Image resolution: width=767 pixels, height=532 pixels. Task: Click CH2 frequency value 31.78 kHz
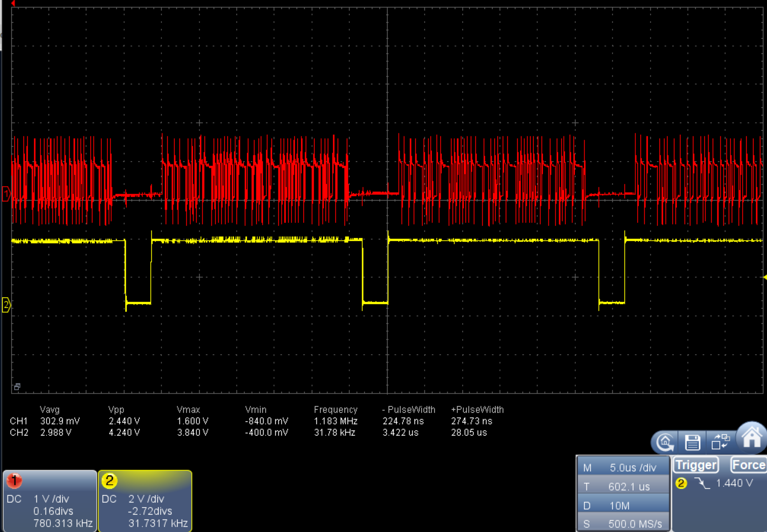point(335,433)
